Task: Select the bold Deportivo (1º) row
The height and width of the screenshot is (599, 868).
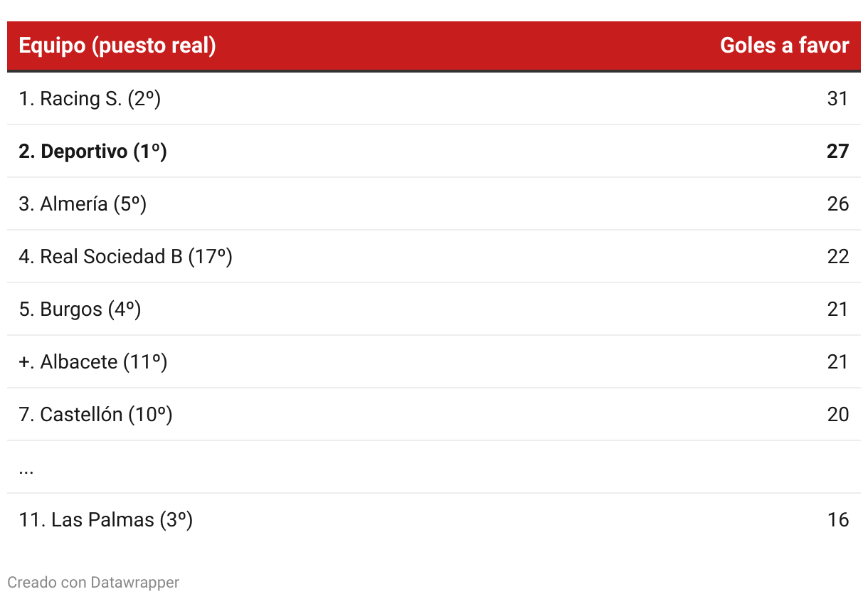Action: (x=434, y=151)
